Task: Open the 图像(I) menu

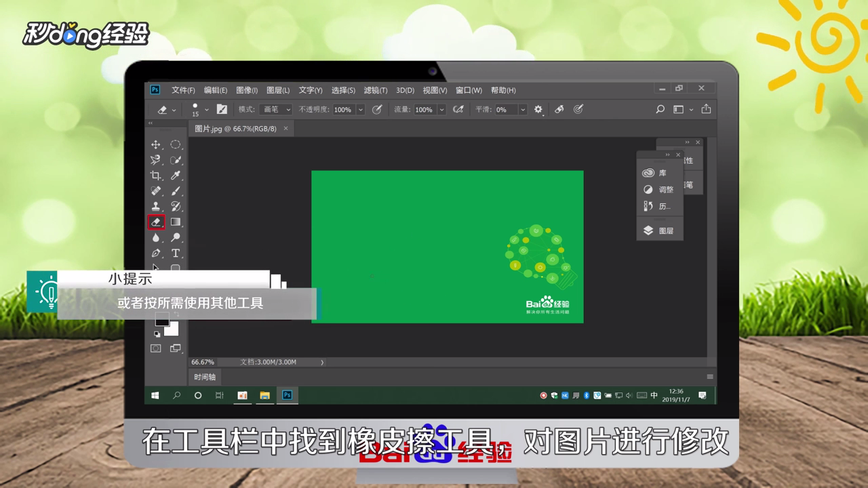Action: 247,90
